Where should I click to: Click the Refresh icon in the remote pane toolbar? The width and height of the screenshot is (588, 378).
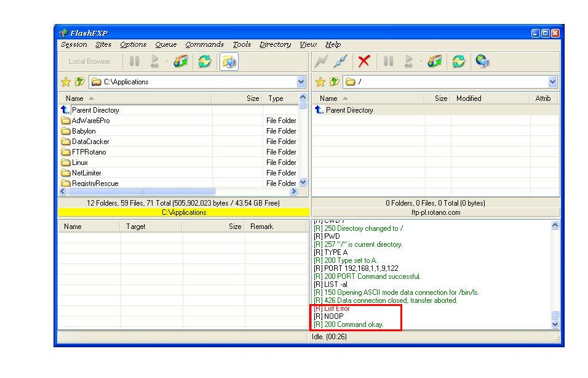tap(458, 62)
